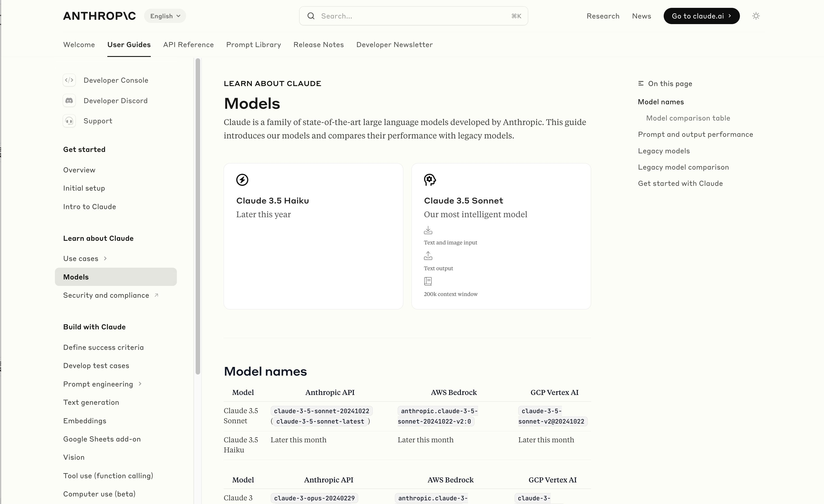Image resolution: width=824 pixels, height=504 pixels.
Task: Switch to the API Reference tab
Action: 188,44
